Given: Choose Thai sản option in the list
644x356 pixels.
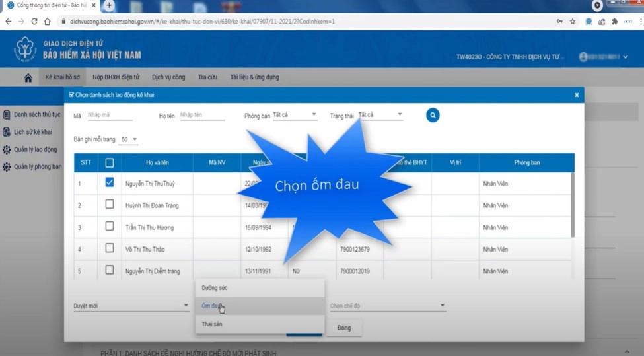Looking at the screenshot, I should point(212,324).
